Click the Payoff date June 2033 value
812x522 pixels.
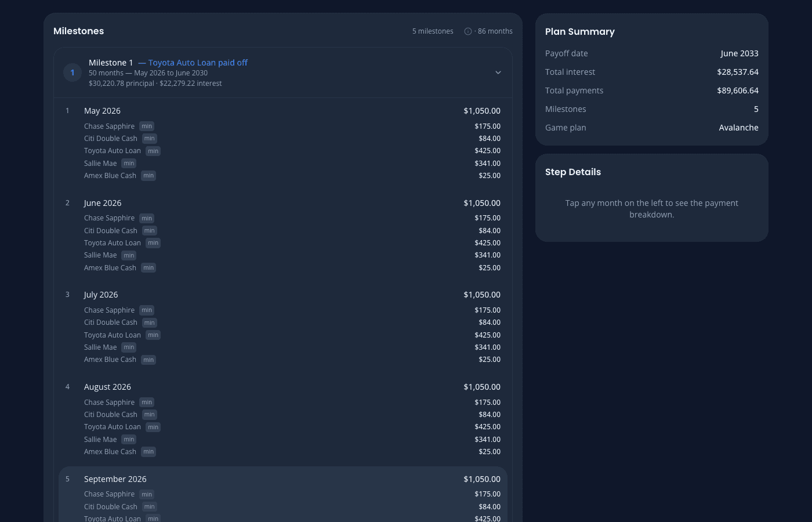[x=739, y=53]
